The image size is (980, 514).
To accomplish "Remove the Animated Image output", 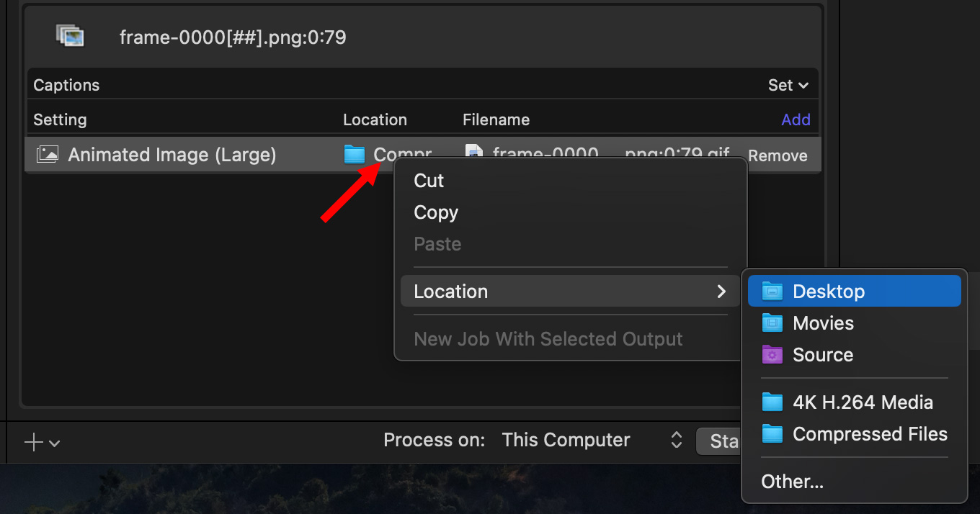I will pos(778,155).
